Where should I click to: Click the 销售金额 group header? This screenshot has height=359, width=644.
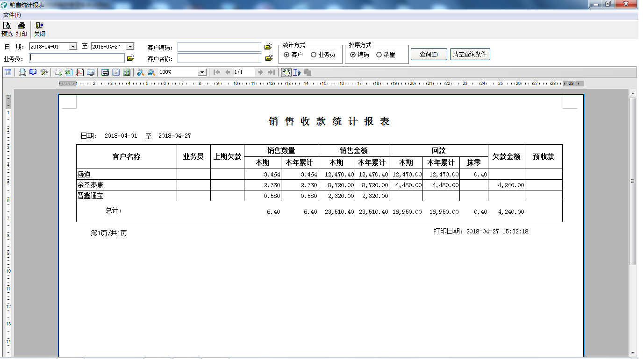[353, 151]
